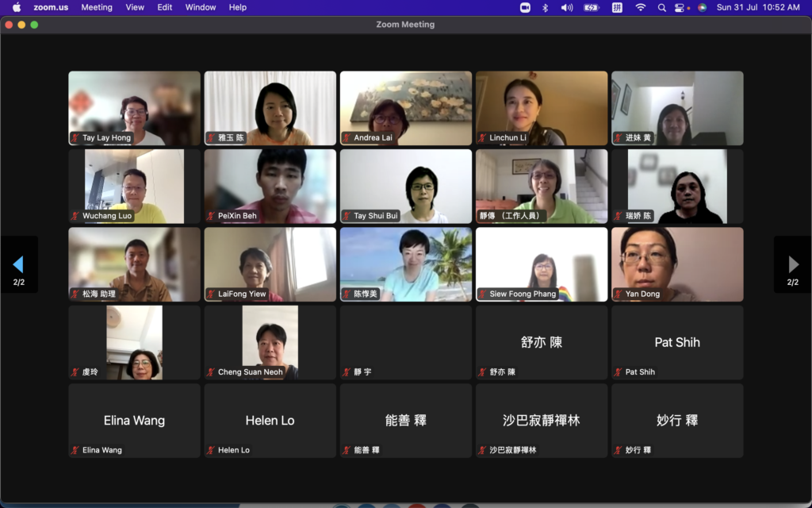The image size is (812, 508).
Task: Click the muted mic icon beside Helen Lo
Action: pos(211,450)
